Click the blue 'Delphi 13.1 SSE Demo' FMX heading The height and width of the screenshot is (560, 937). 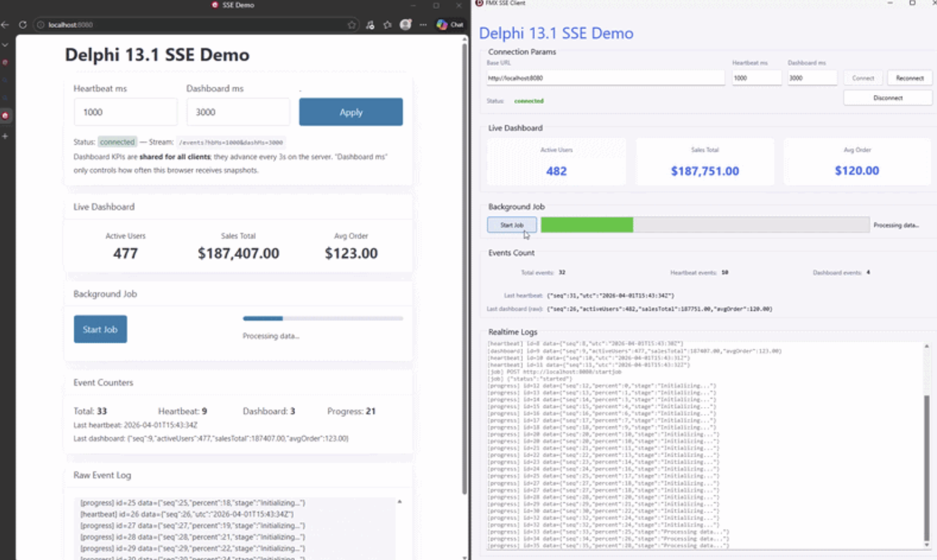tap(556, 33)
